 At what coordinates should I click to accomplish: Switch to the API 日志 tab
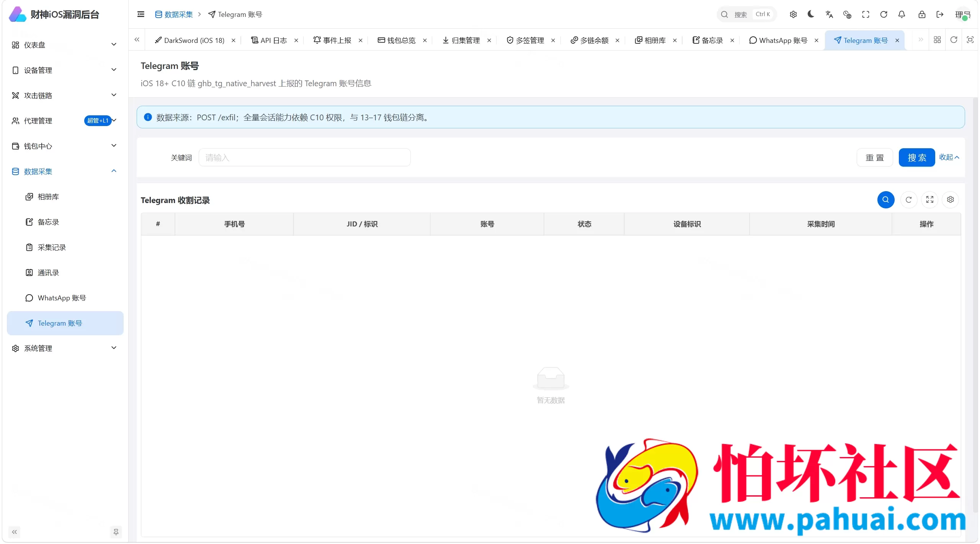pyautogui.click(x=269, y=40)
